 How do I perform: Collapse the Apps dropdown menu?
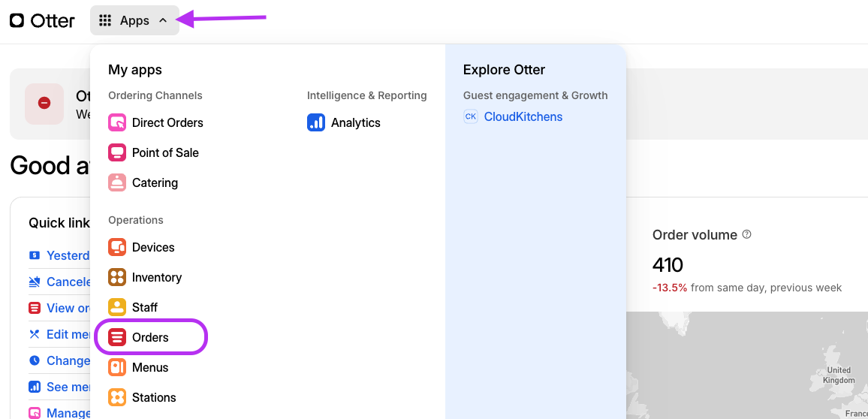pyautogui.click(x=163, y=21)
